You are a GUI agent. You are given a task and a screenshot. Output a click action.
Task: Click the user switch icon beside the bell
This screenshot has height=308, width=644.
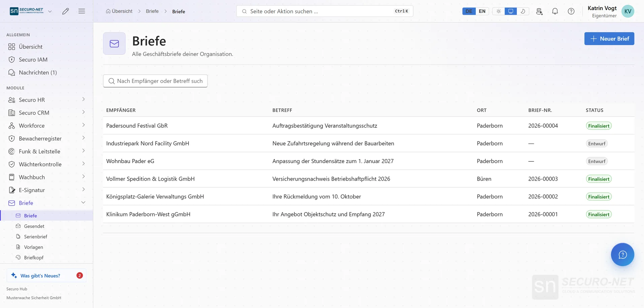click(x=539, y=11)
